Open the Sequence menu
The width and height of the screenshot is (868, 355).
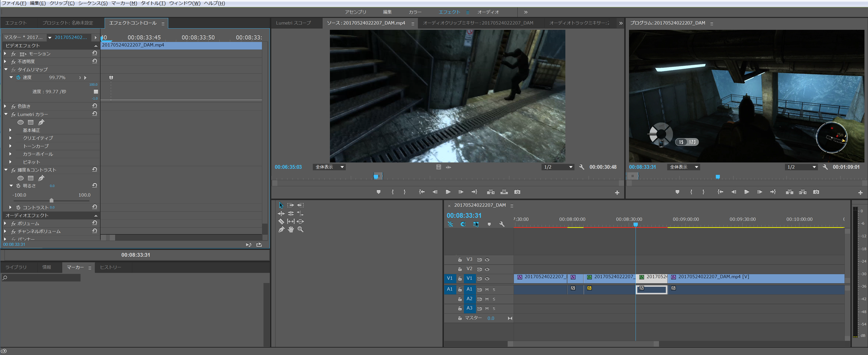(x=92, y=3)
